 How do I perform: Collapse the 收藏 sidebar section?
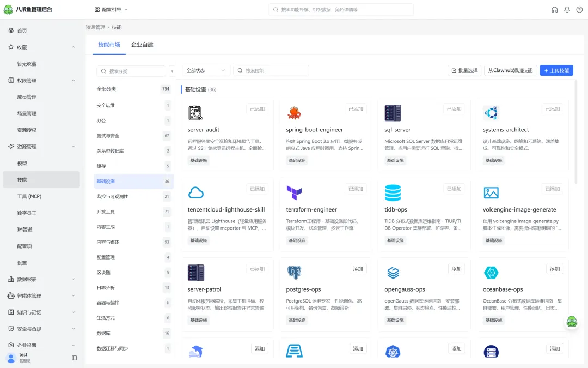coord(73,47)
